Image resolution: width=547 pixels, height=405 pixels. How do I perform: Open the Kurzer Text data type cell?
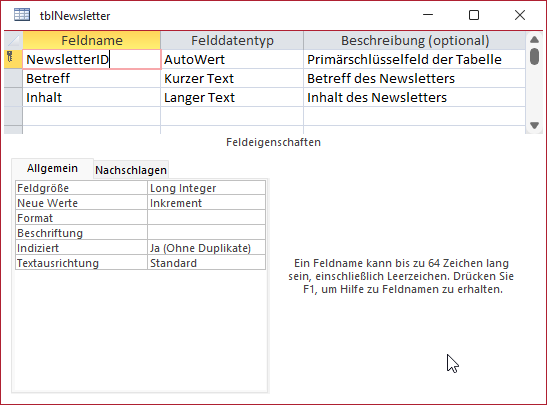coord(232,78)
